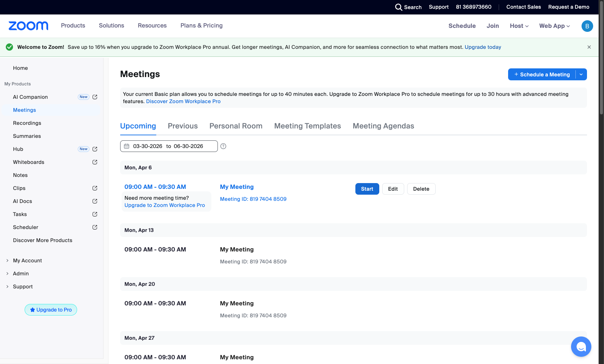
Task: Open the Products menu
Action: pyautogui.click(x=73, y=26)
